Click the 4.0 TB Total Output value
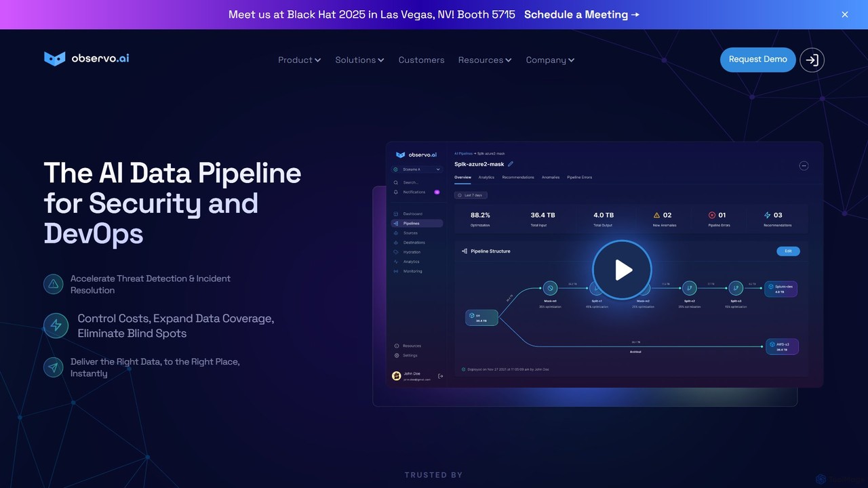Screen dimensions: 868x488 click(x=604, y=215)
